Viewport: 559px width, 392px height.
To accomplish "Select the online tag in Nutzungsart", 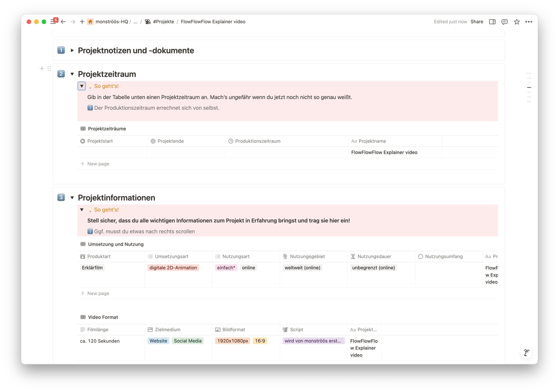I will [x=248, y=268].
